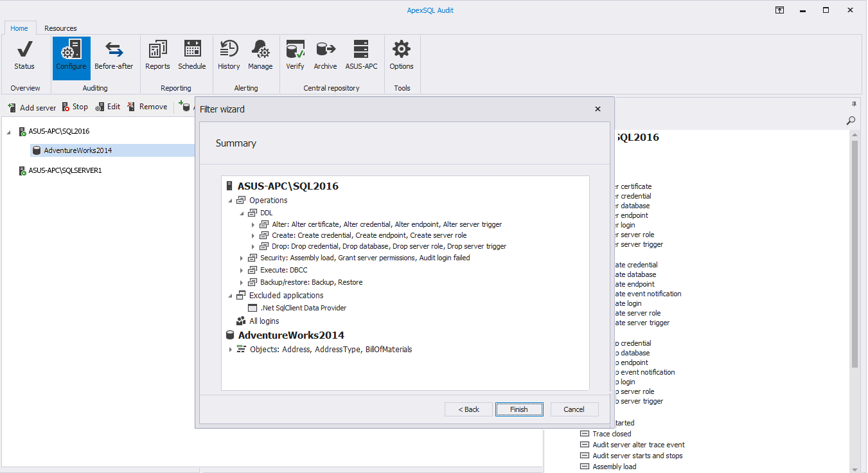Select AdventureWorks2014 in server tree
This screenshot has width=868, height=473.
tap(78, 150)
